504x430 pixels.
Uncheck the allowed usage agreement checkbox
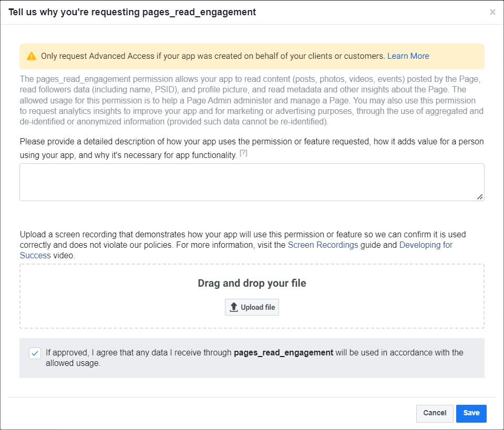tap(35, 353)
